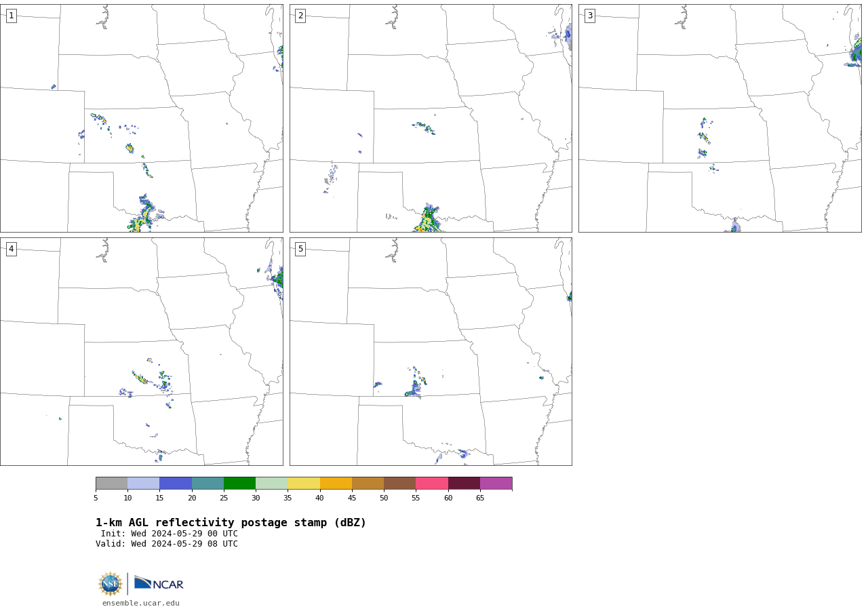Open ensemble member 1 postage stamp map
This screenshot has width=868, height=611.
(142, 119)
